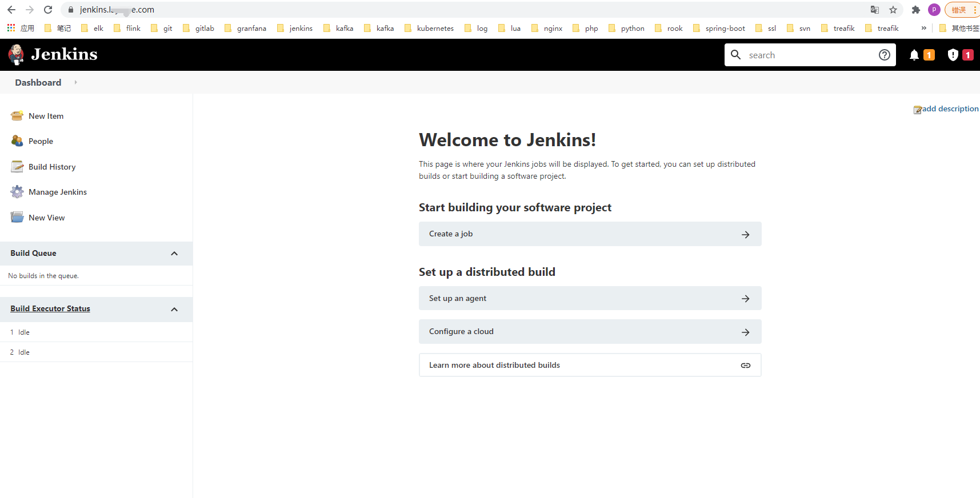Click Set up an agent
980x498 pixels.
click(x=590, y=298)
